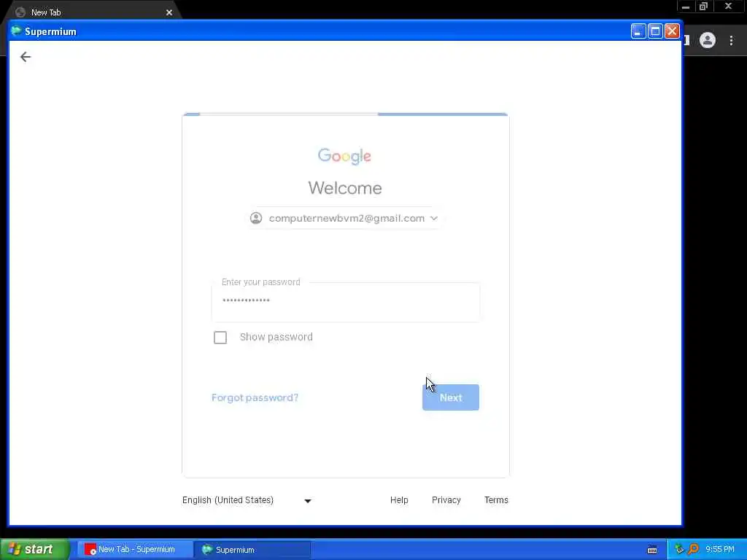
Task: Submit with the Next button
Action: 451,397
